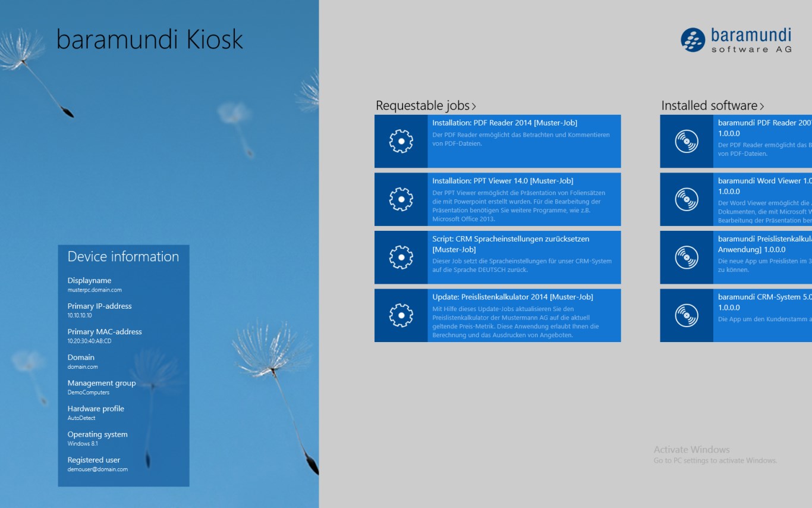Click gear icon for Preislistenkalkulator 2014 update

[401, 315]
